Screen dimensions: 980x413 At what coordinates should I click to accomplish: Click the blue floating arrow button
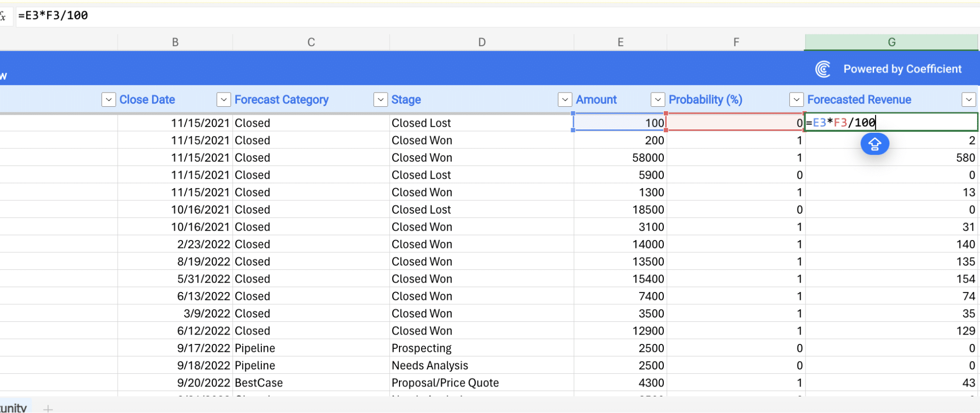coord(875,144)
